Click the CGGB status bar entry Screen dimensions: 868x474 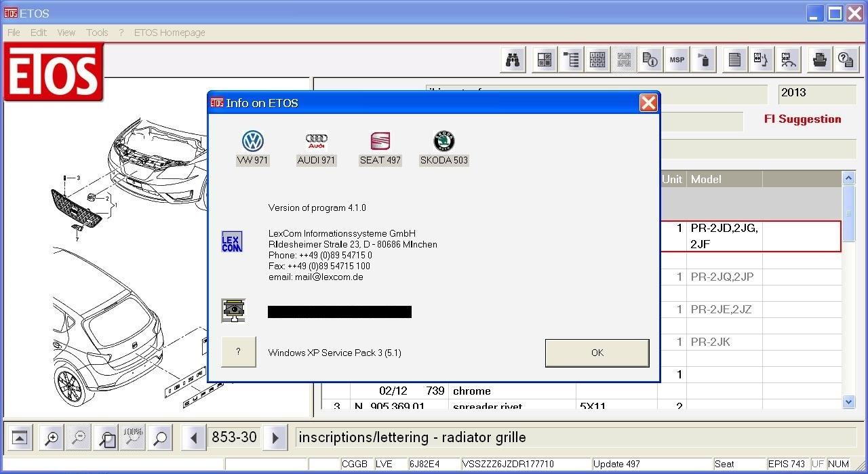[x=357, y=464]
